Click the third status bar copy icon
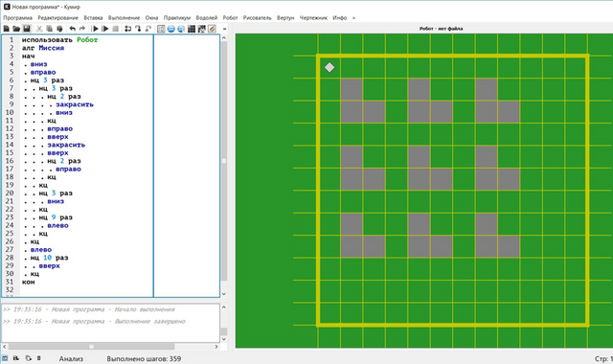Image resolution: width=613 pixels, height=364 pixels. point(28,358)
